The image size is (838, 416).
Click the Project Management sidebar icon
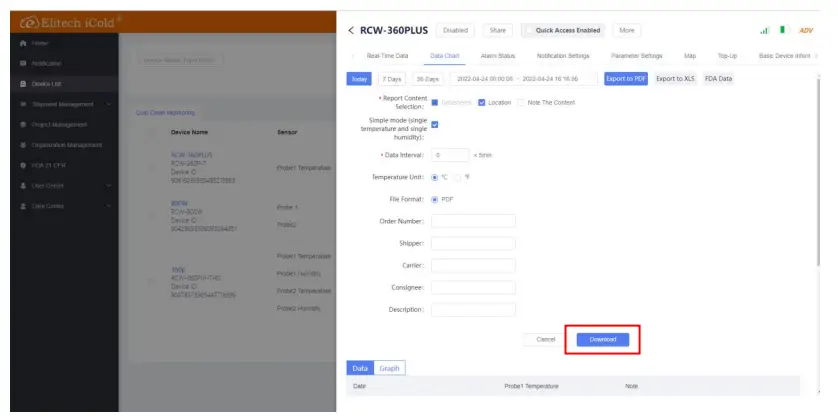[23, 125]
